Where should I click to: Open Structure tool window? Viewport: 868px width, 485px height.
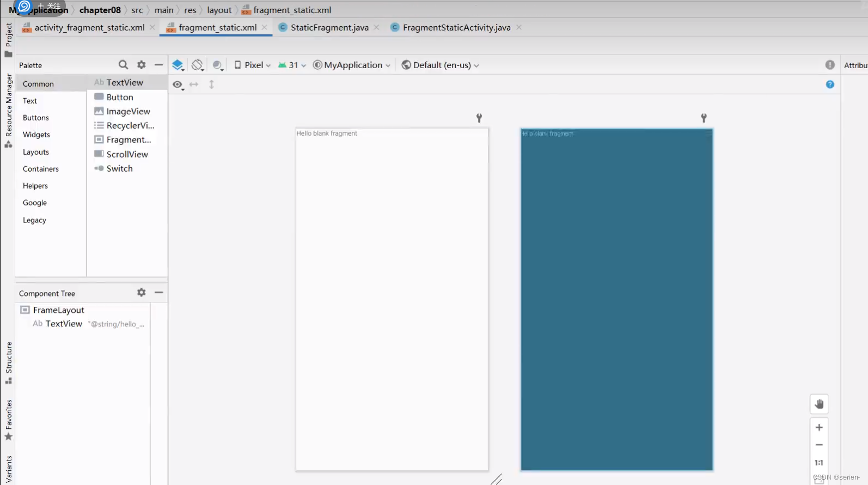click(8, 363)
